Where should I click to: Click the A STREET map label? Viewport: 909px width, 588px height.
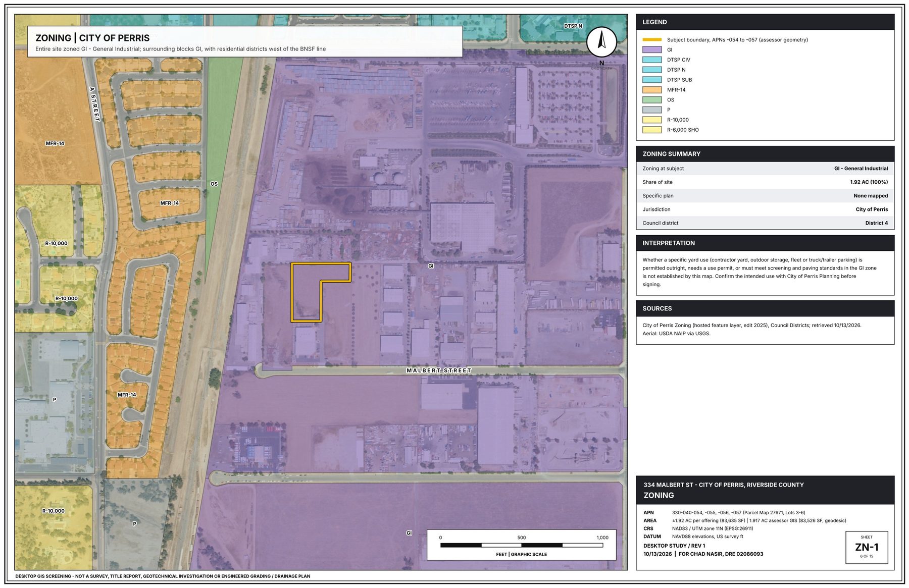coord(94,104)
